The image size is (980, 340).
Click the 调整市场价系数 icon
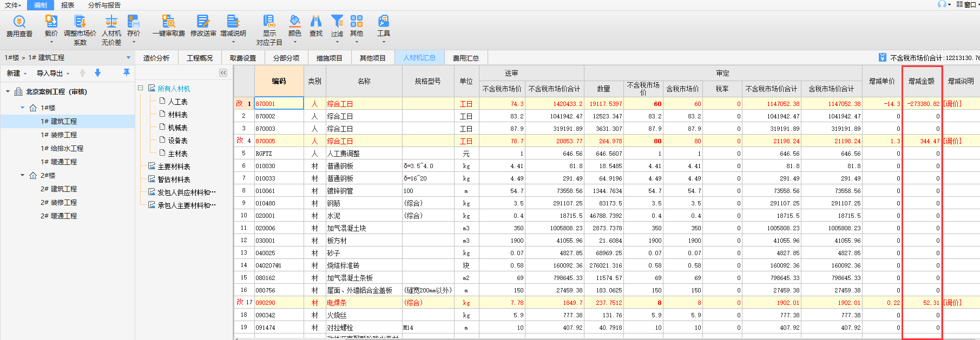pyautogui.click(x=80, y=22)
